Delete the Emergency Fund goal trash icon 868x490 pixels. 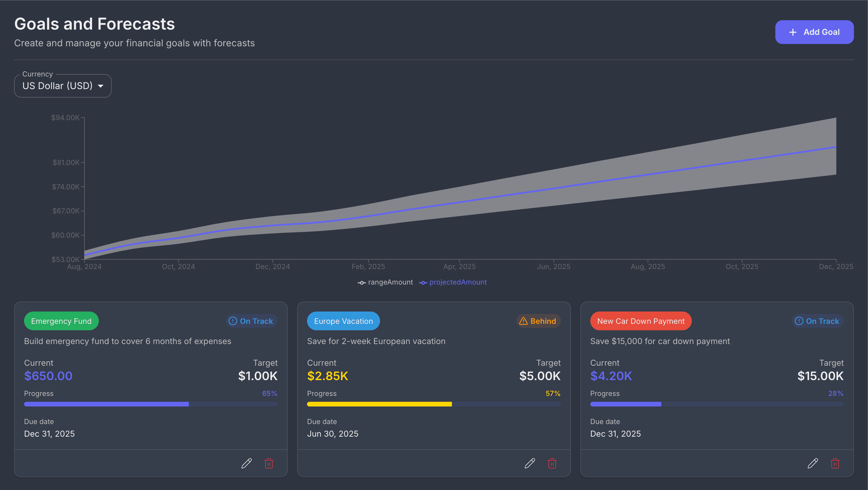(x=269, y=463)
